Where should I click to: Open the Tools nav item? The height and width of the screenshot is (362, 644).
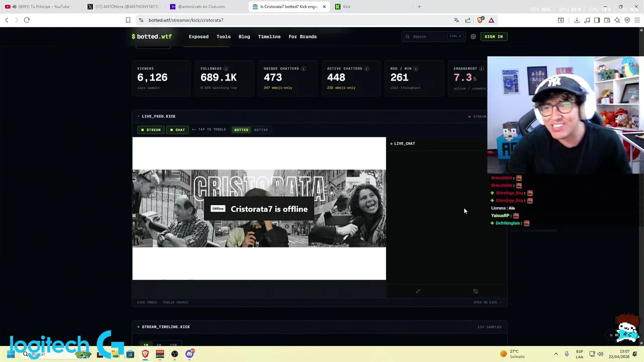click(x=223, y=37)
